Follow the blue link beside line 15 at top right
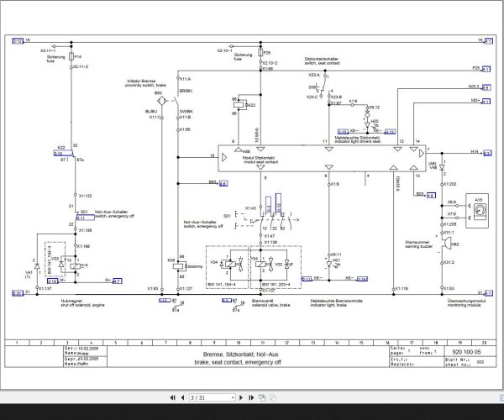This screenshot has width=504, height=420. 488,41
